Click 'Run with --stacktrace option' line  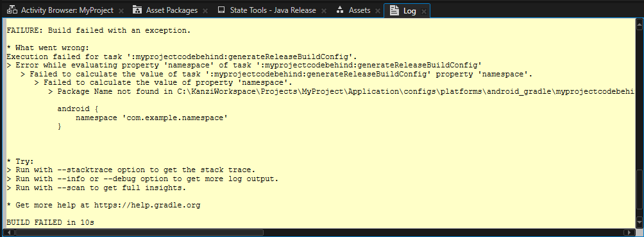pos(131,170)
